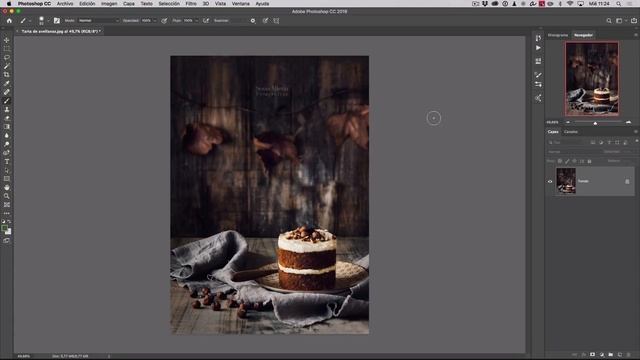
Task: Click the Home icon in options bar
Action: coord(9,20)
